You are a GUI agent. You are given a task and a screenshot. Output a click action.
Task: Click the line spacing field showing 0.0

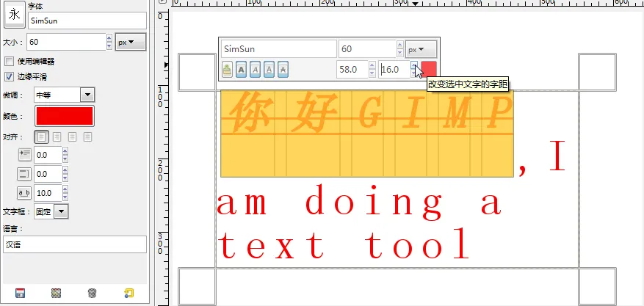click(x=48, y=174)
